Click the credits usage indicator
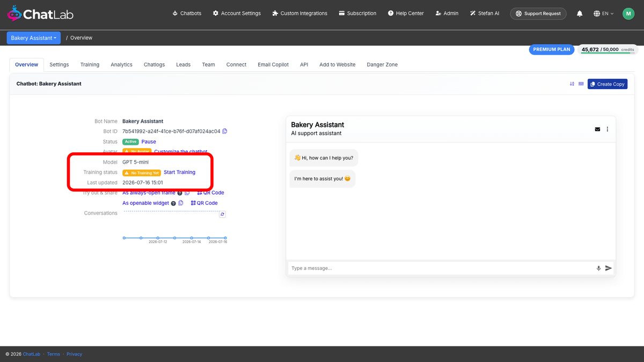 click(x=608, y=49)
